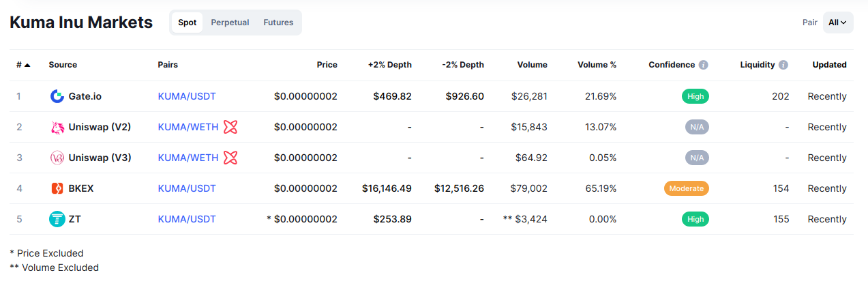The height and width of the screenshot is (290, 868).
Task: Sort by the Source column header
Action: click(63, 65)
